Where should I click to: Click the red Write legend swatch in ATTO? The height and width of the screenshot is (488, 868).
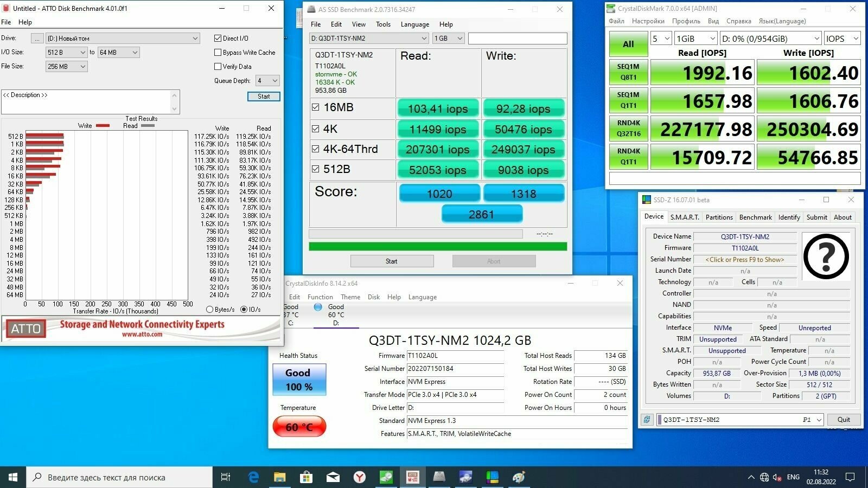pos(103,126)
